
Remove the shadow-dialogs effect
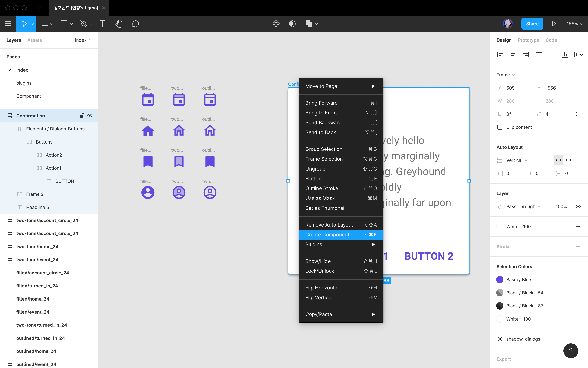(578, 339)
